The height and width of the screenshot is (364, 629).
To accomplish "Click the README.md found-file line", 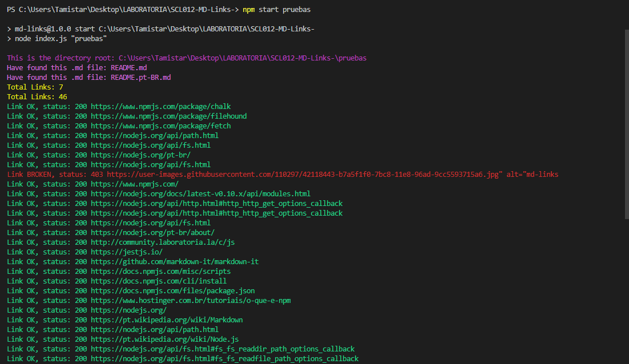I will (x=76, y=68).
